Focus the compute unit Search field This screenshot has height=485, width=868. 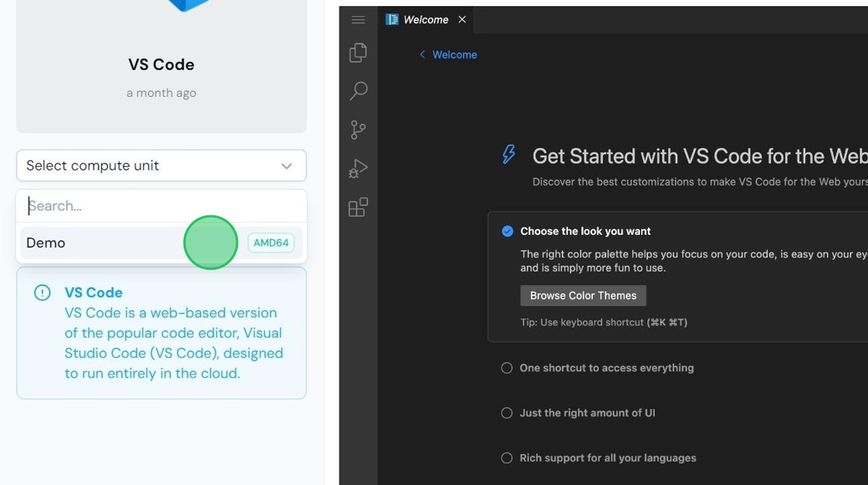pyautogui.click(x=161, y=206)
